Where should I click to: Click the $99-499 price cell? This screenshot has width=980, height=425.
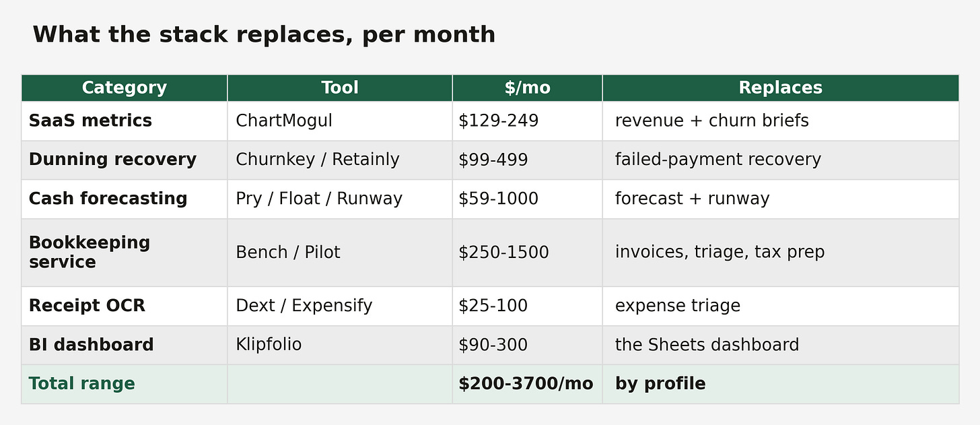coord(527,160)
